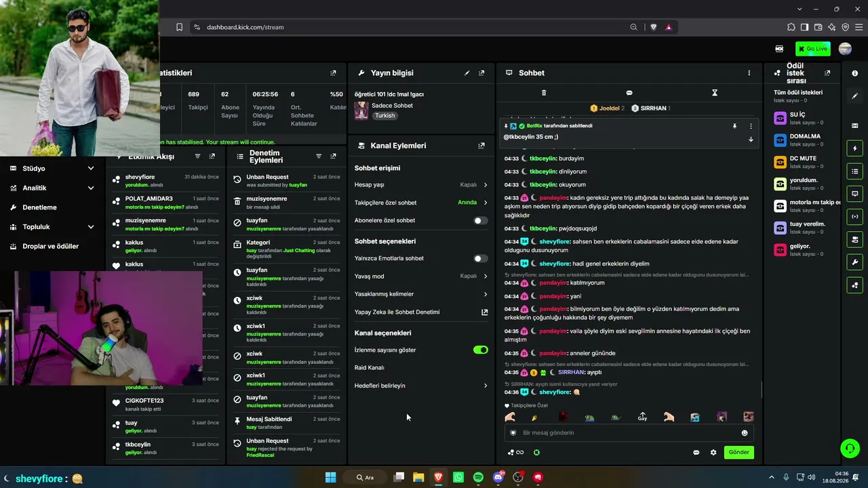Screen dimensions: 868x488
Task: Focus the Bir mesaj gönderin field
Action: 629,432
